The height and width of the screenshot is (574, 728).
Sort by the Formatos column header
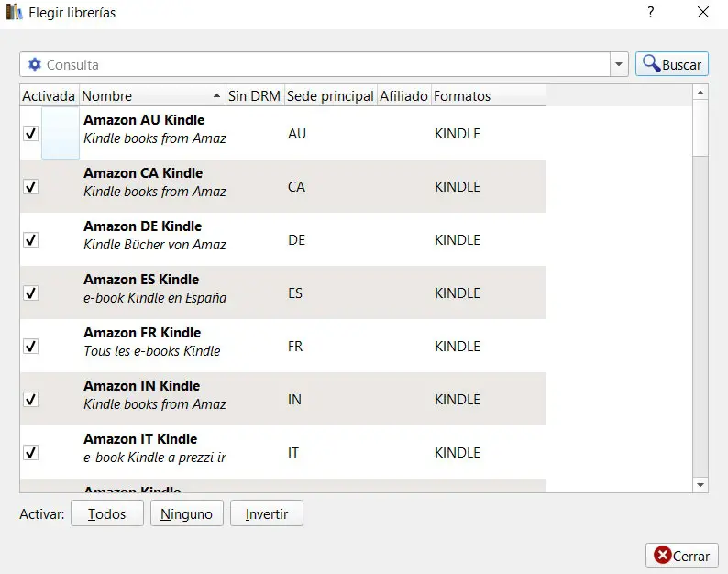coord(462,95)
